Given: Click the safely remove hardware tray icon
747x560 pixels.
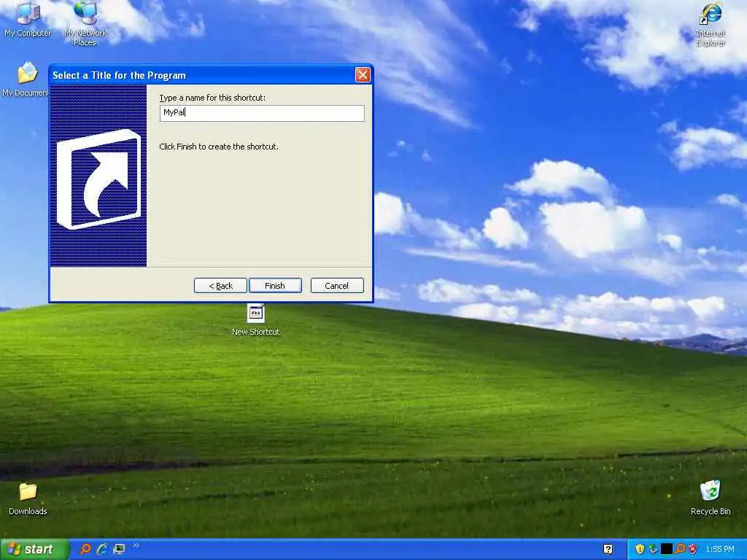Looking at the screenshot, I should coord(653,549).
